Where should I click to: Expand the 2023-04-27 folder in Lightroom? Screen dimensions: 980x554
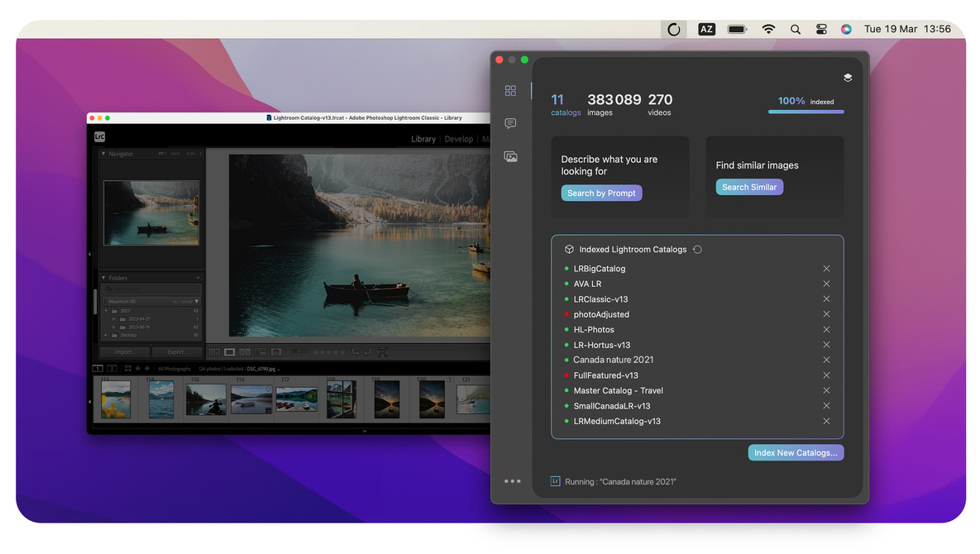tap(114, 319)
